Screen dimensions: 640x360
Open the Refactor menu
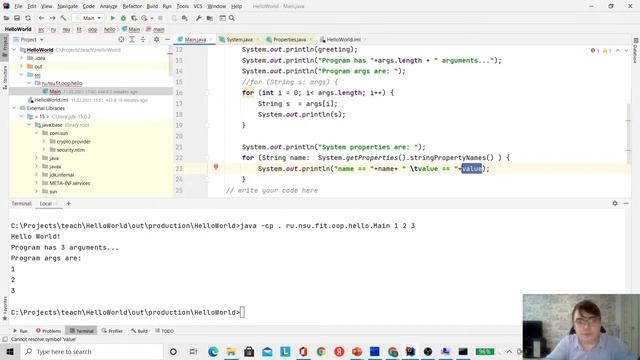click(x=132, y=6)
